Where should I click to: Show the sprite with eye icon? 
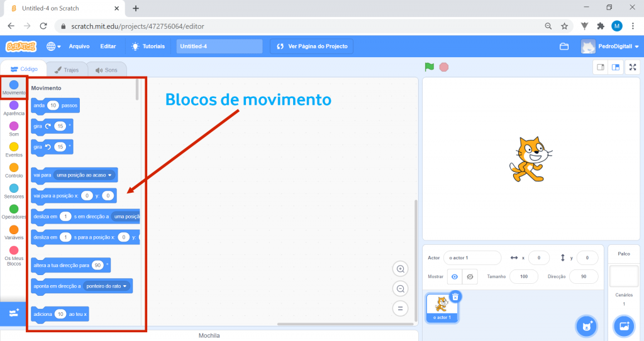pyautogui.click(x=455, y=276)
